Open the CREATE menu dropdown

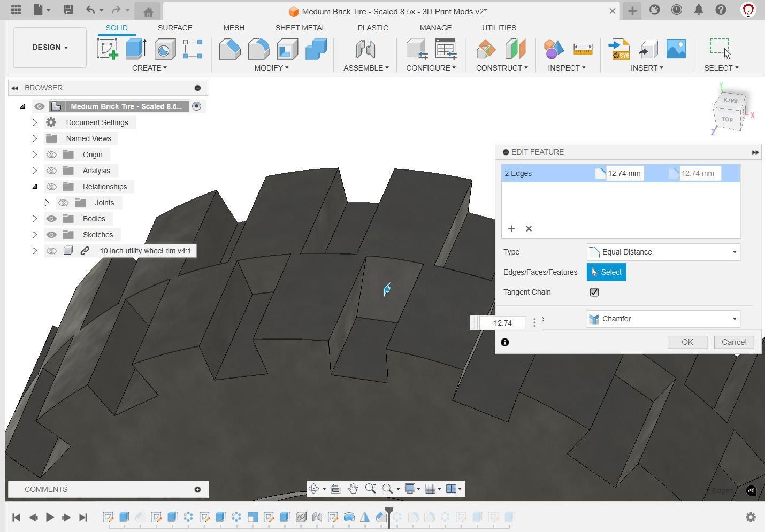click(x=149, y=68)
